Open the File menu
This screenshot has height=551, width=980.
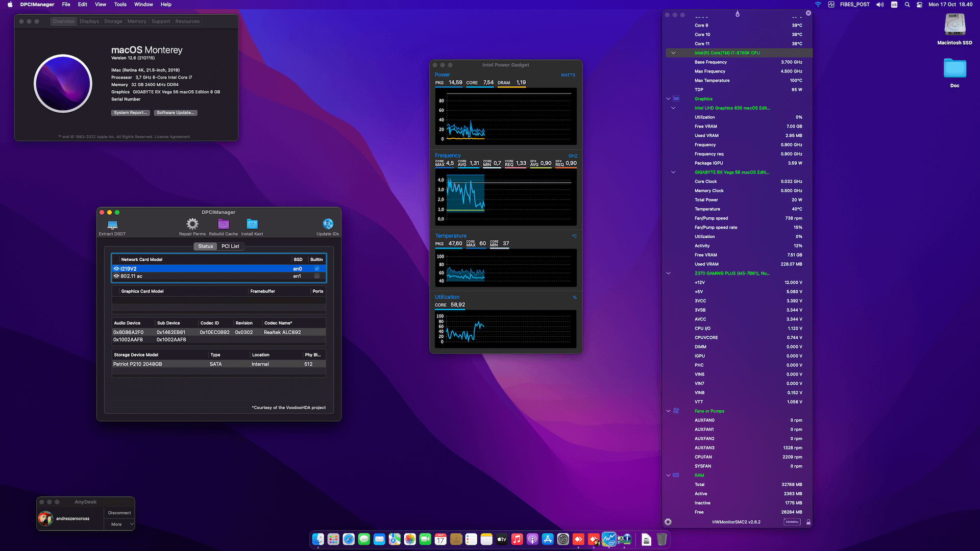(x=66, y=5)
